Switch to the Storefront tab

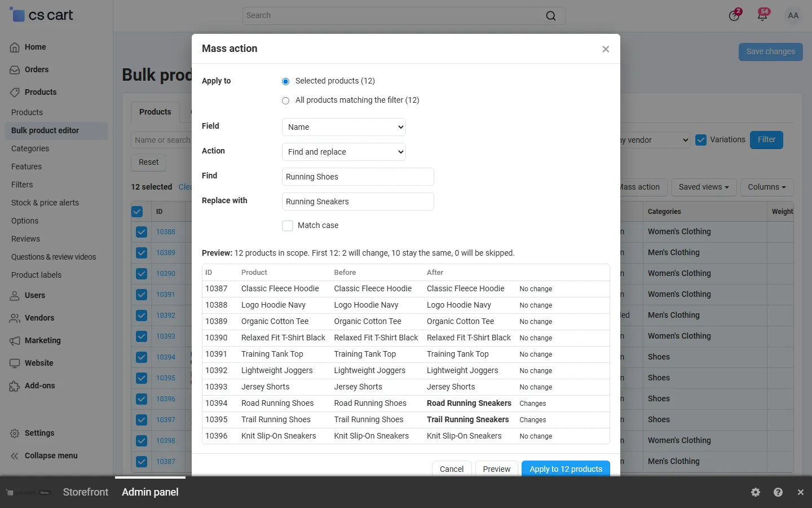[86, 492]
